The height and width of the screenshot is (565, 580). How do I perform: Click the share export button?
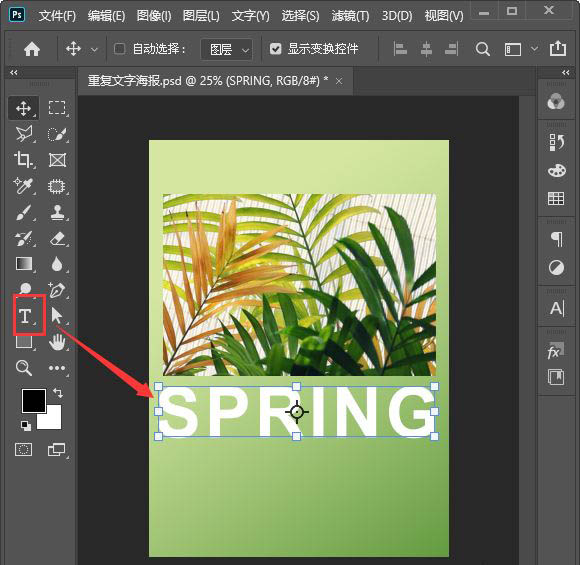click(x=558, y=48)
